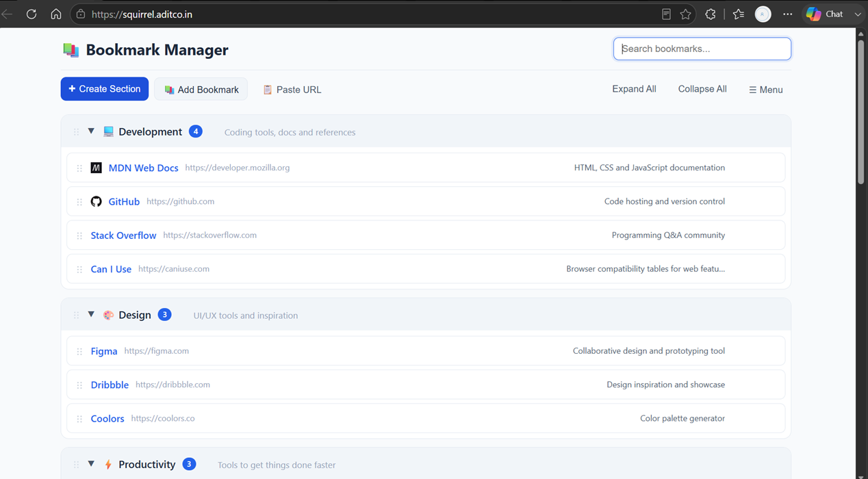
Task: Click the Development section laptop icon
Action: (108, 131)
